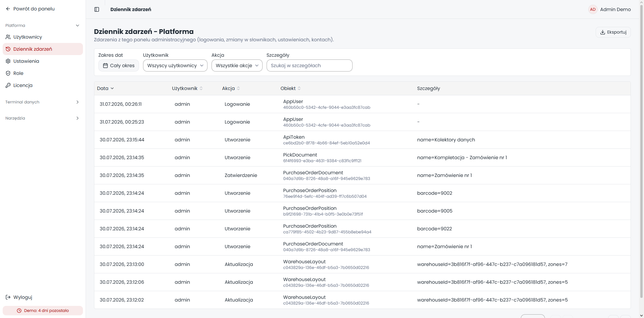The width and height of the screenshot is (644, 318).
Task: Click the name=Kolektory danych details cell
Action: click(x=446, y=140)
